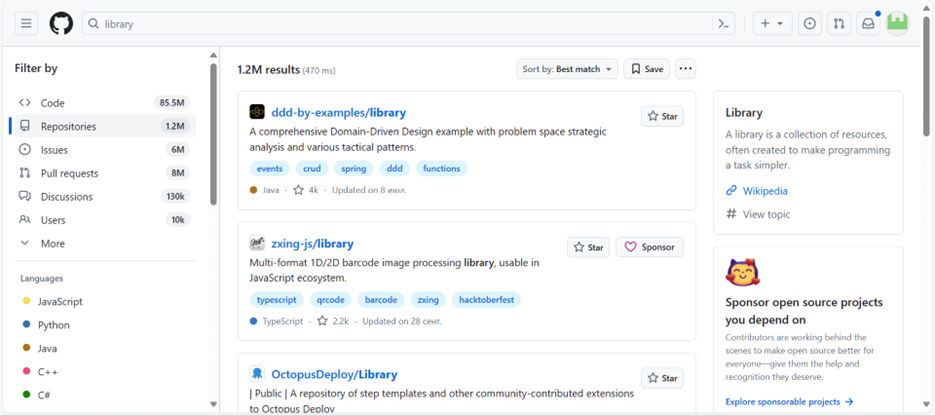Image resolution: width=935 pixels, height=416 pixels.
Task: Focus the search field containing library
Action: (408, 24)
